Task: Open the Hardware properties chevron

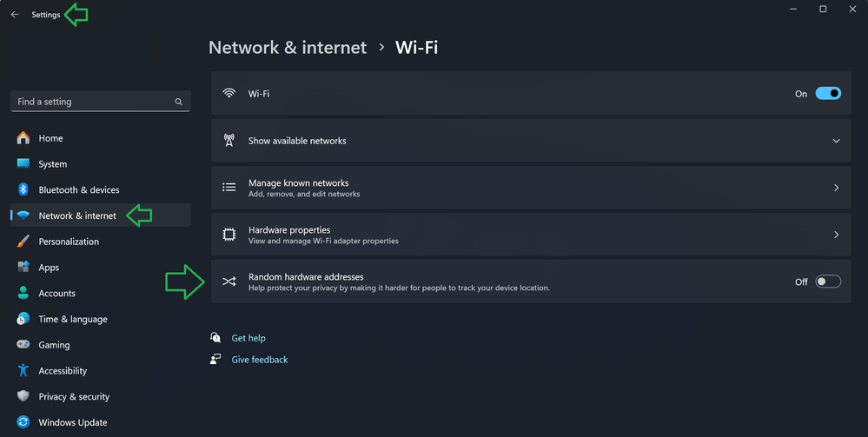Action: (836, 235)
